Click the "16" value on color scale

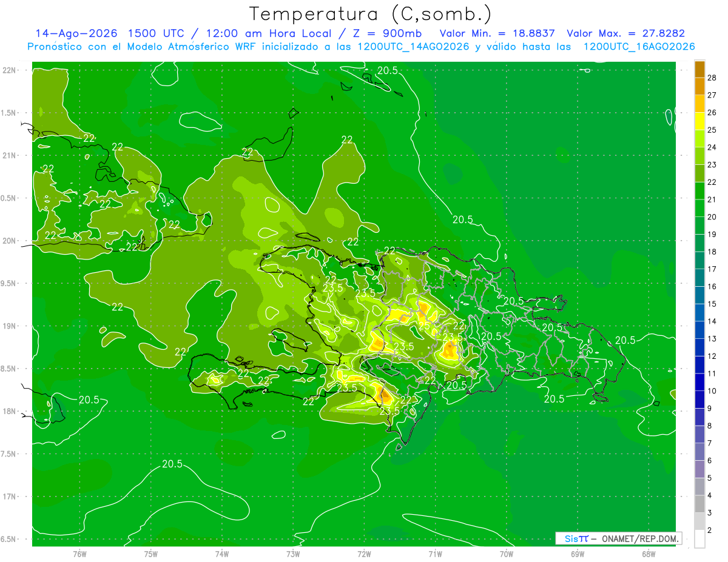712,287
